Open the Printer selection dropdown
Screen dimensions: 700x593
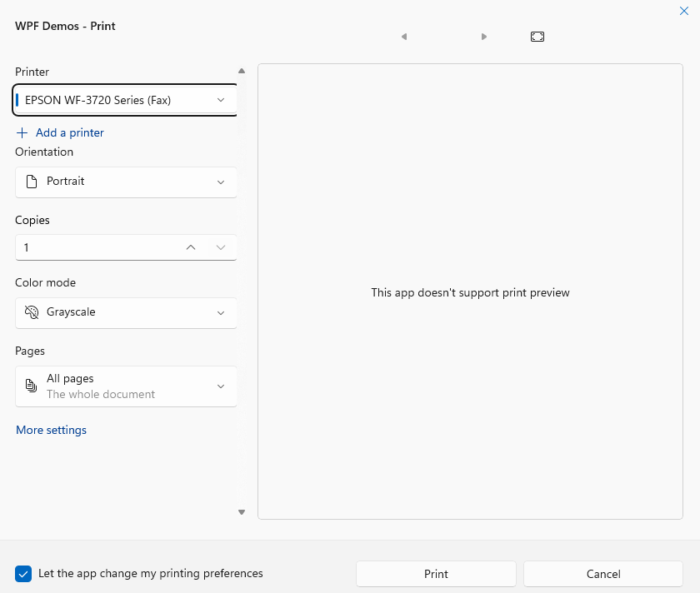[x=126, y=100]
